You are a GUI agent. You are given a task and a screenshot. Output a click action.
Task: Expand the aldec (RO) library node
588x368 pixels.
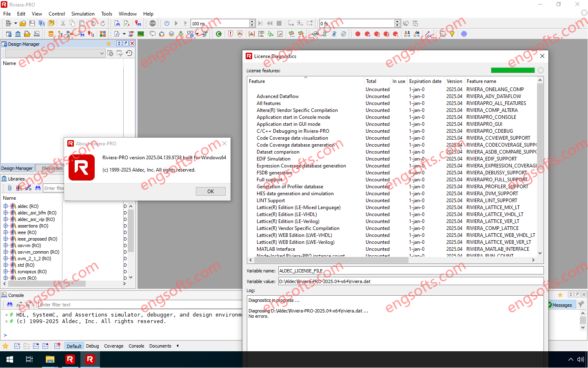6,206
